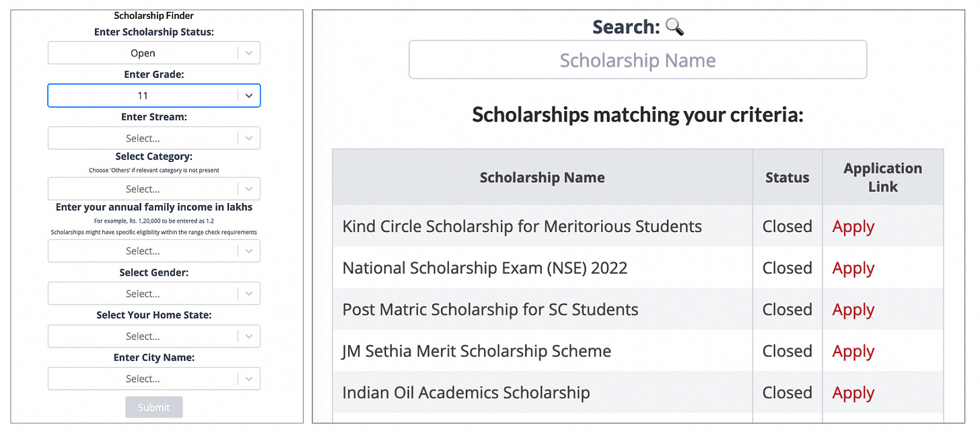
Task: Click the magnifying glass search icon
Action: pyautogui.click(x=674, y=27)
